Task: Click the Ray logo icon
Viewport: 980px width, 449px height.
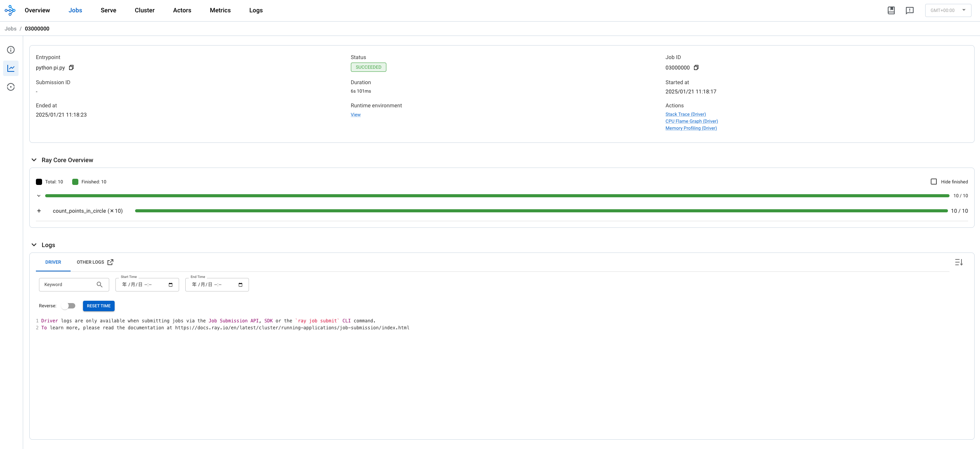Action: coord(10,10)
